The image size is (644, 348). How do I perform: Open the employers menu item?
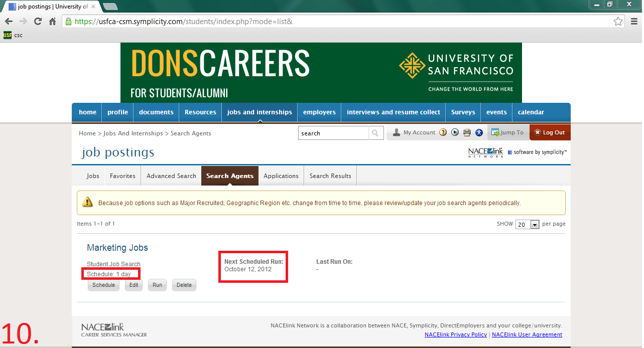click(319, 112)
